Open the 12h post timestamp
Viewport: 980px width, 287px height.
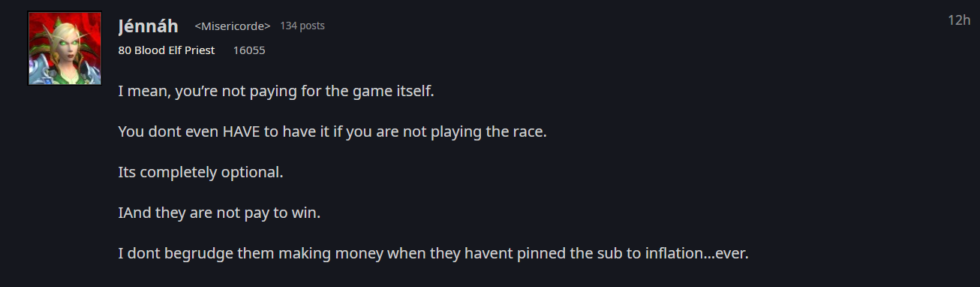(959, 20)
